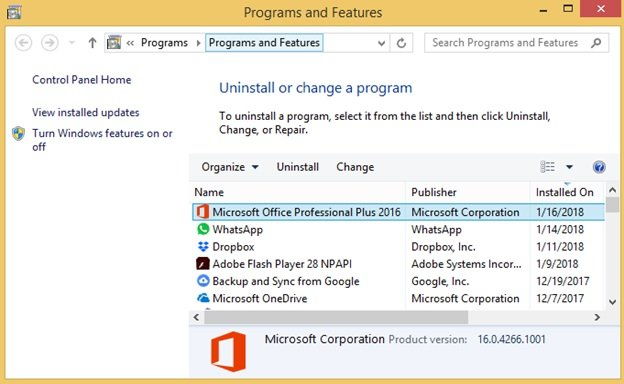
Task: Click the Forward navigation arrow
Action: coord(50,42)
